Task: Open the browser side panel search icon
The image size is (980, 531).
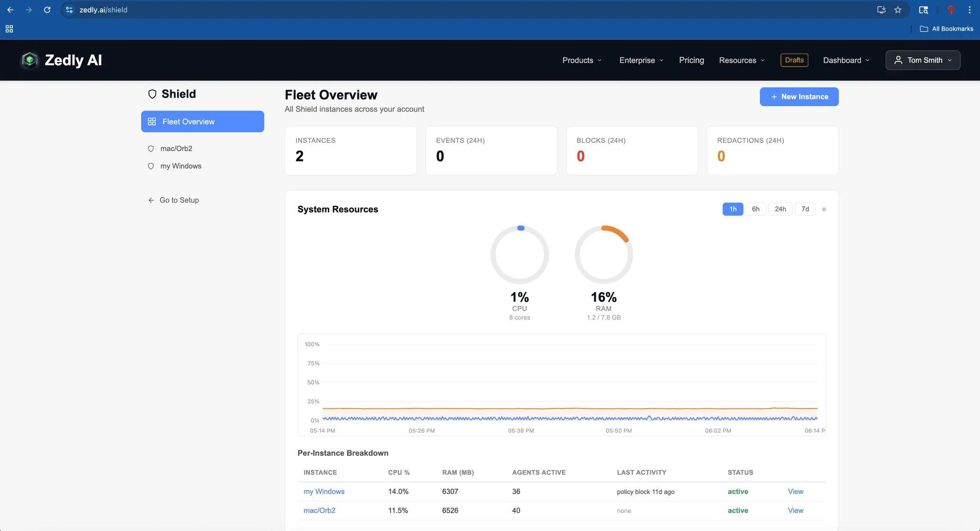Action: point(924,10)
